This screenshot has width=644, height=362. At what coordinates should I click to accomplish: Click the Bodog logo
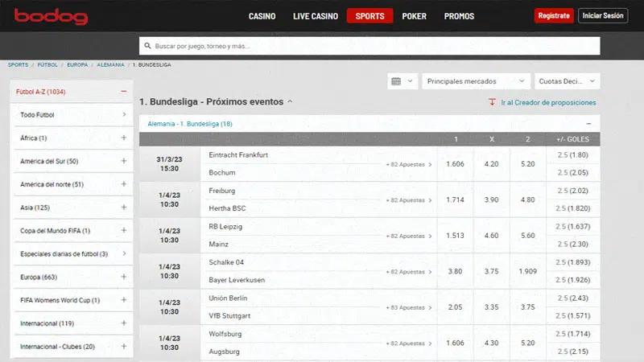(x=51, y=16)
